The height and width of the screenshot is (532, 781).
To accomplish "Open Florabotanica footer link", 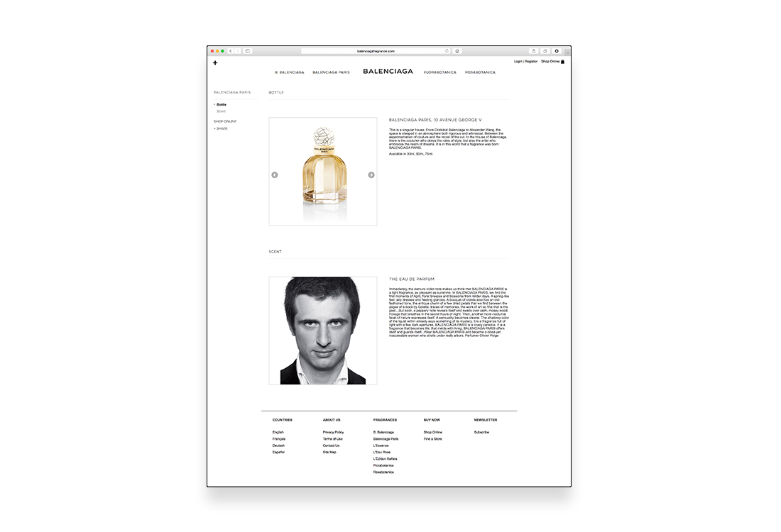I will 383,465.
